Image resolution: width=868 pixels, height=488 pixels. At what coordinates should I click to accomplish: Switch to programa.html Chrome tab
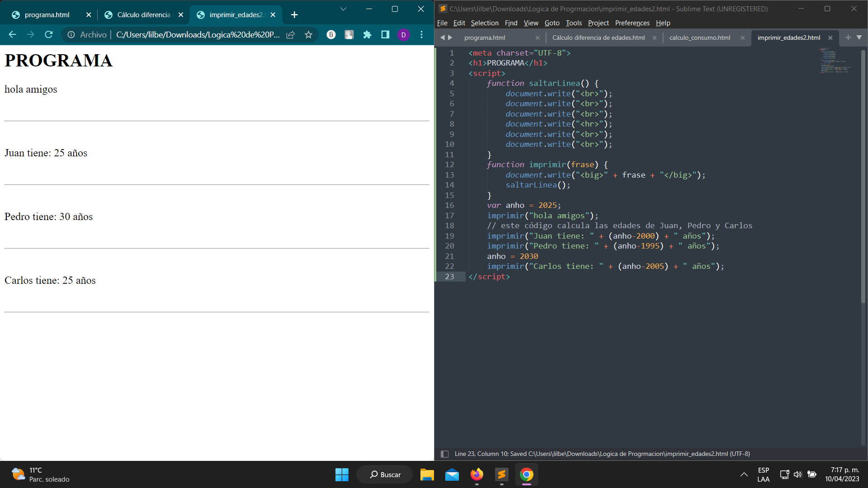point(47,15)
